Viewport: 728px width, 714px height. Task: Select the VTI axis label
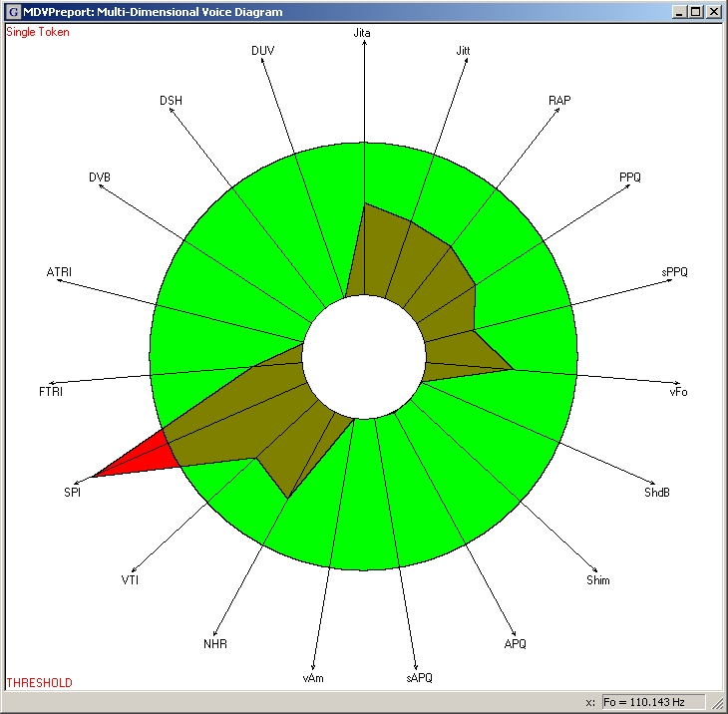pyautogui.click(x=130, y=580)
